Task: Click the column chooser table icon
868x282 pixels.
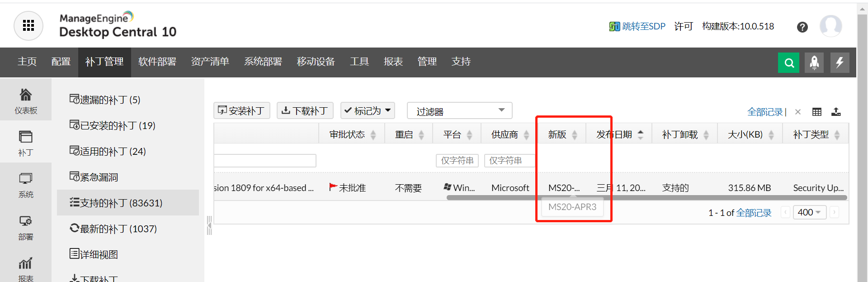Action: 817,112
